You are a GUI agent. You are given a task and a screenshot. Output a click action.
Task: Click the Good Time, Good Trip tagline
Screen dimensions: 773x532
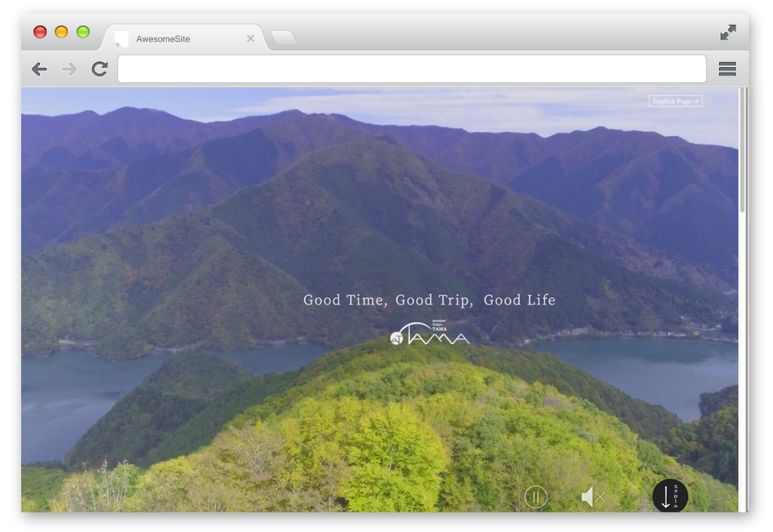point(429,300)
